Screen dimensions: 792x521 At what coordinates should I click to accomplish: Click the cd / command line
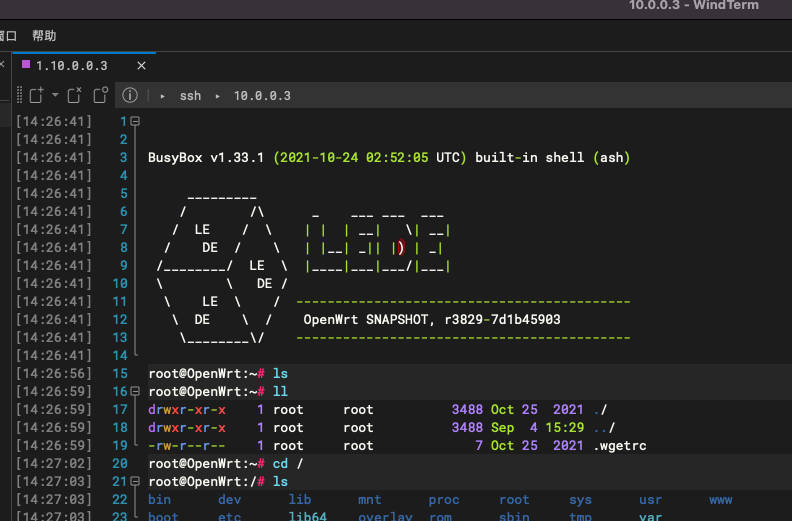click(288, 463)
